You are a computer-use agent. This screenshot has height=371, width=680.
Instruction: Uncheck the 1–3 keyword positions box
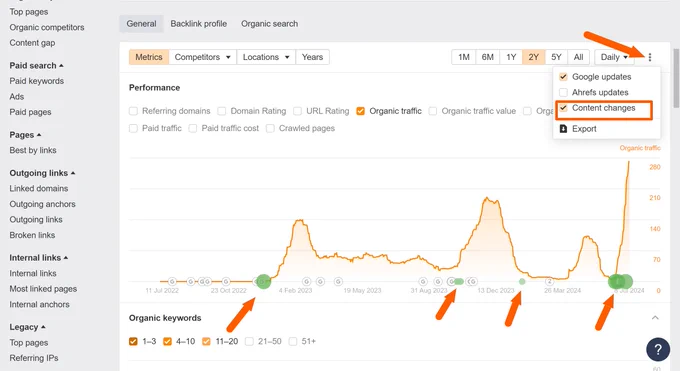point(133,341)
